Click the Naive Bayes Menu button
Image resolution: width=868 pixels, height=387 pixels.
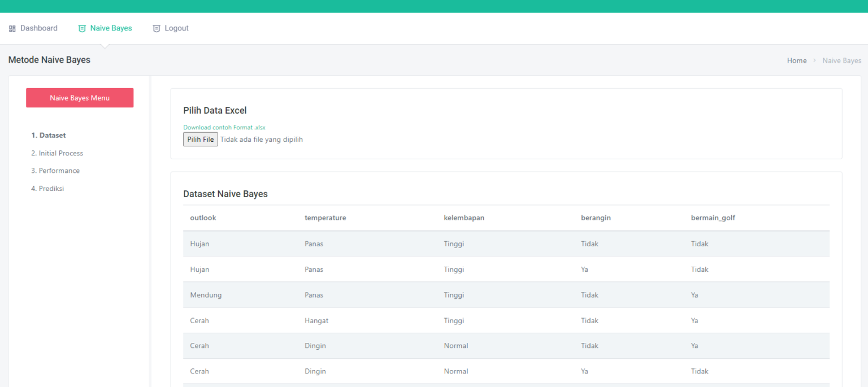(80, 98)
